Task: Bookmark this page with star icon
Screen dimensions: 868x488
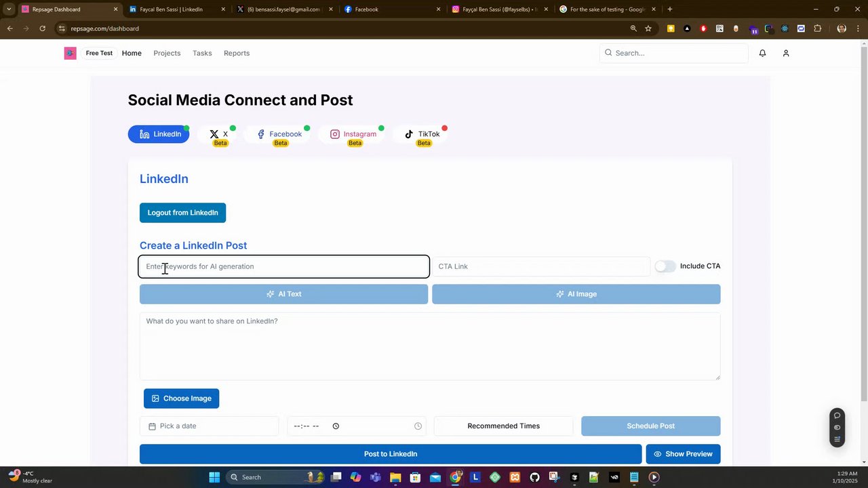Action: tap(648, 28)
